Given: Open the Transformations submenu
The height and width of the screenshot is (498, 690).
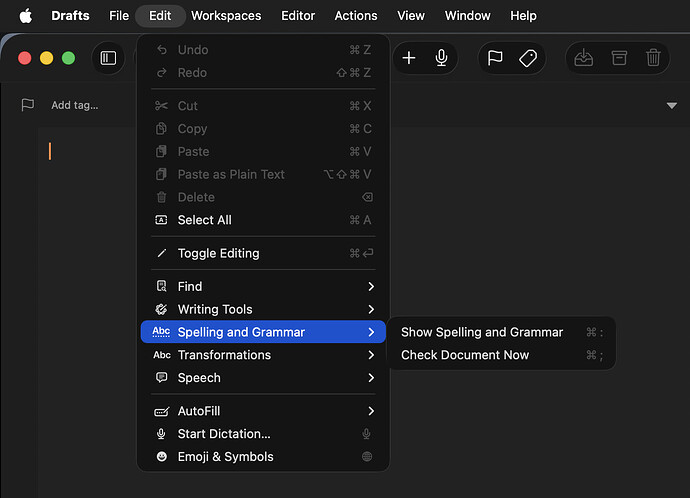Looking at the screenshot, I should 263,355.
